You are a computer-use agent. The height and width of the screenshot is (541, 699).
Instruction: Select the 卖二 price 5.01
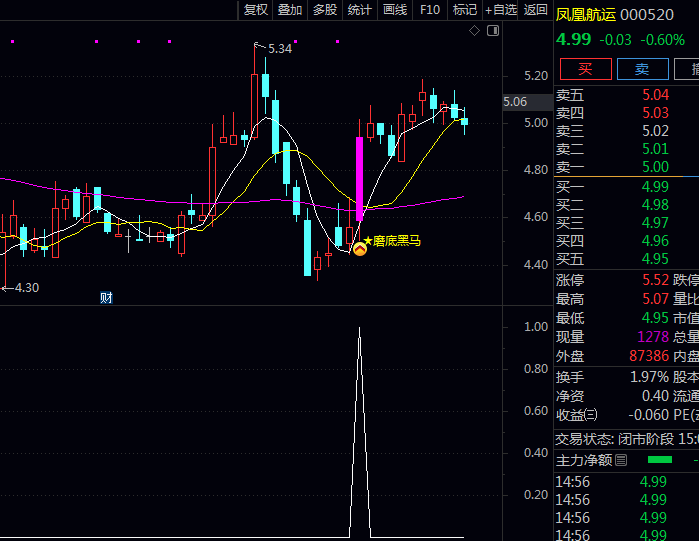pyautogui.click(x=655, y=149)
